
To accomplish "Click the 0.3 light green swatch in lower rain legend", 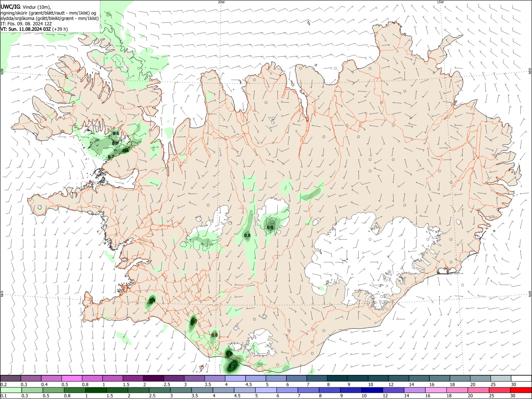I will [32, 390].
